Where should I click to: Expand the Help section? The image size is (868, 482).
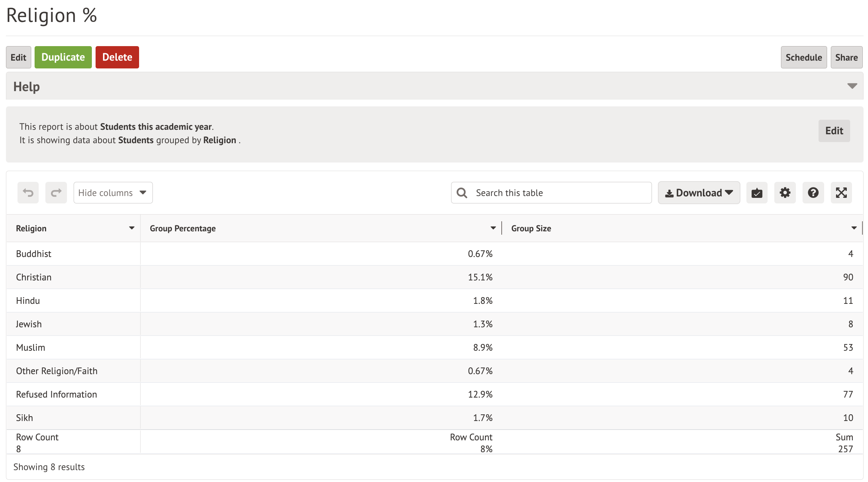tap(852, 86)
